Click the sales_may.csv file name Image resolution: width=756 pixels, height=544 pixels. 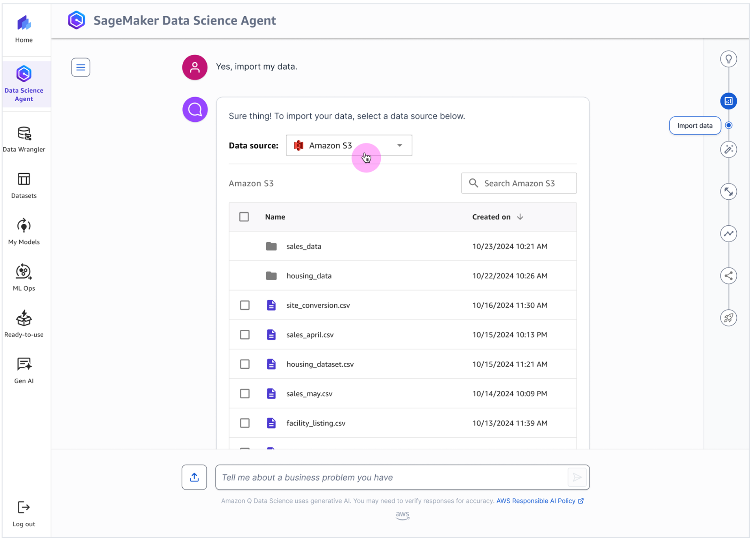click(309, 394)
